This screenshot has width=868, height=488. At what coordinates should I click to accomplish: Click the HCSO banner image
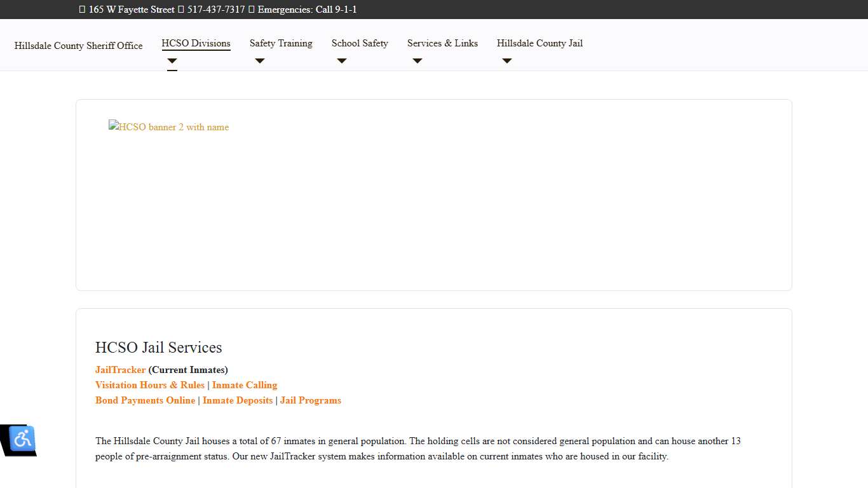[x=169, y=127]
